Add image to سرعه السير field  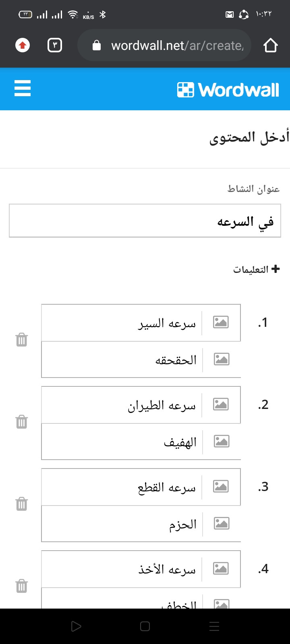coord(221,322)
